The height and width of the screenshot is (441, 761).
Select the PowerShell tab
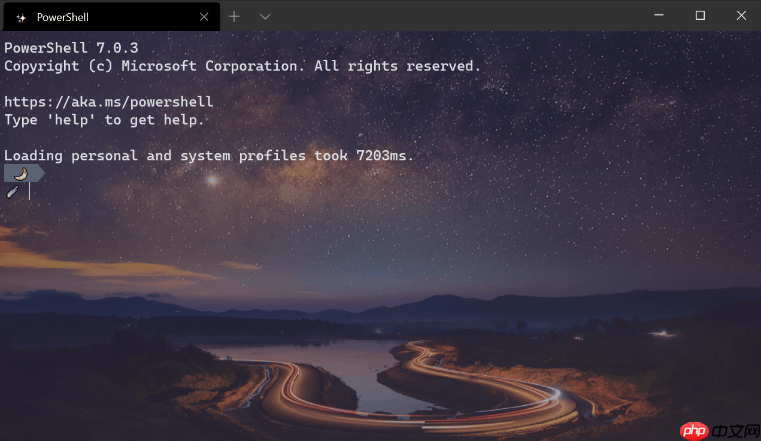112,17
